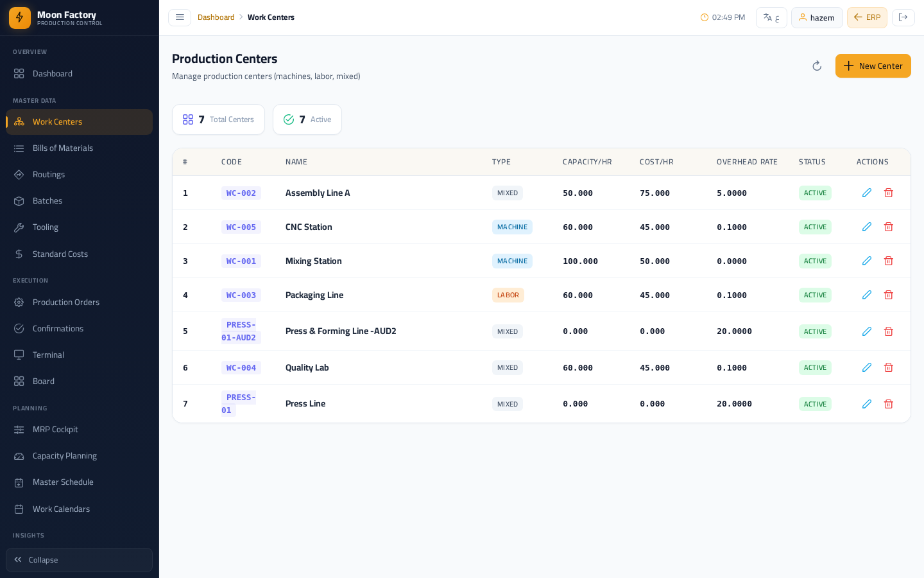Refresh the production centers list
Image resolution: width=924 pixels, height=578 pixels.
pyautogui.click(x=817, y=66)
